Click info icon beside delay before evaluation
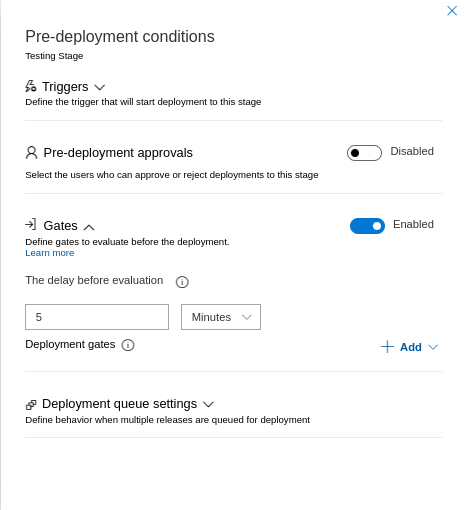This screenshot has width=466, height=510. (x=182, y=282)
